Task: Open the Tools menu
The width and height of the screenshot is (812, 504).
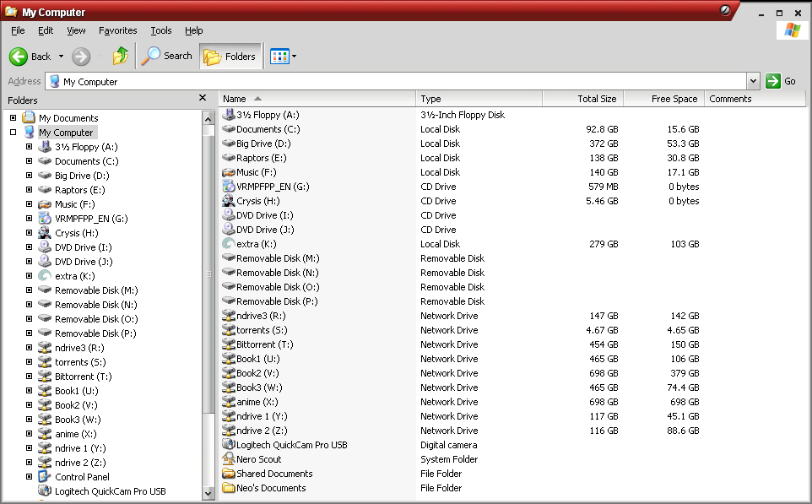Action: (x=161, y=30)
